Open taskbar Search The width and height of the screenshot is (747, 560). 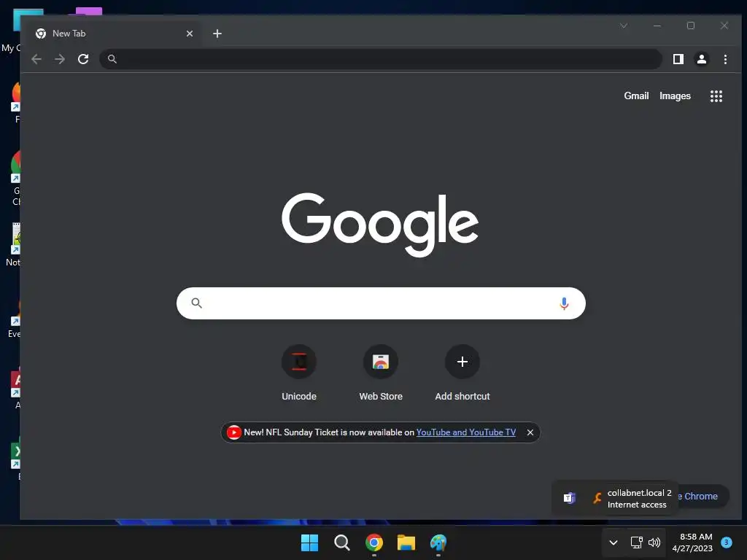pos(341,542)
